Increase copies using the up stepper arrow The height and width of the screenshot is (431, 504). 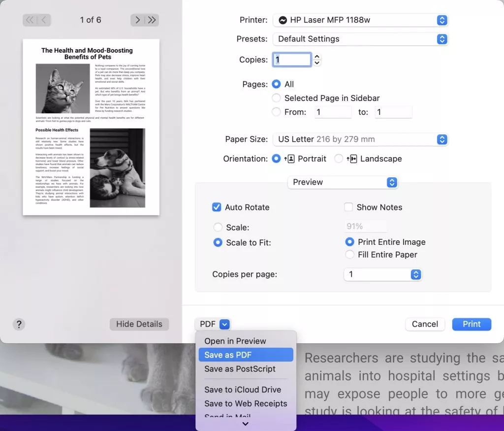[316, 56]
